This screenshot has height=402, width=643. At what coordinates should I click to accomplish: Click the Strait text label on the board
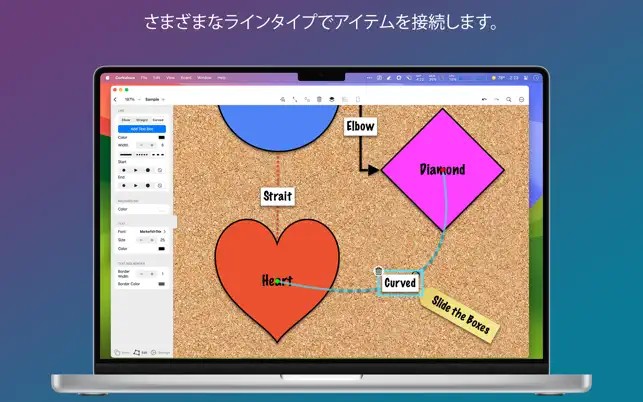tap(278, 196)
